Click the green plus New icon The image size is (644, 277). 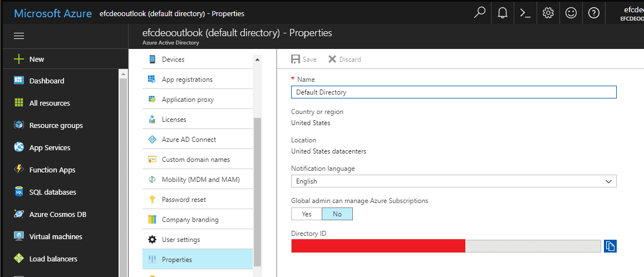19,59
